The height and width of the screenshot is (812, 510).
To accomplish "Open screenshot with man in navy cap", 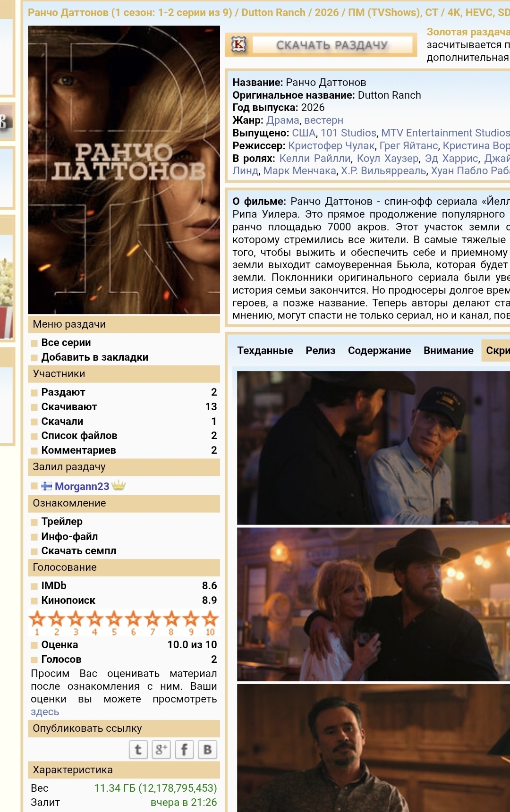I will 373,448.
